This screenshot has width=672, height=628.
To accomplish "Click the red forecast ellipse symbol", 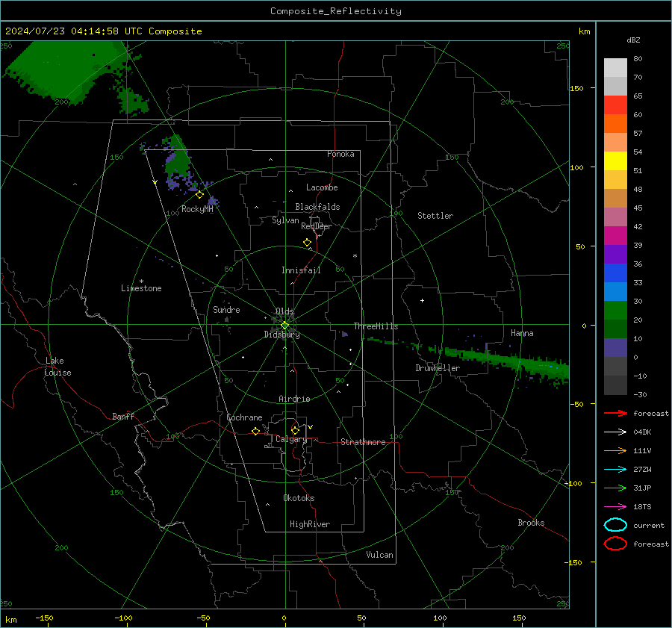I will coord(615,544).
